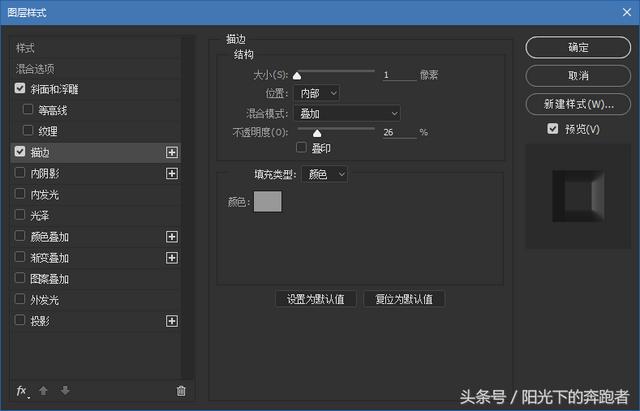640x411 pixels.
Task: Click the style preview thumbnail
Action: click(x=578, y=196)
